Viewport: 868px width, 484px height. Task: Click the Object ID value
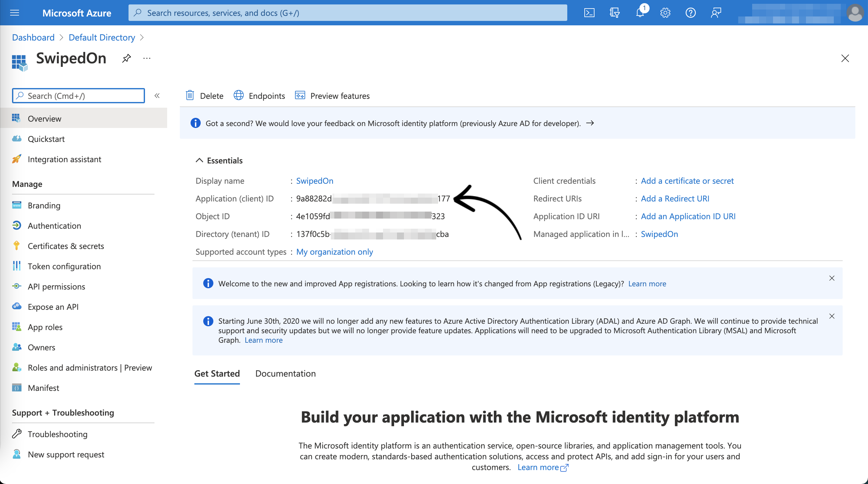(x=370, y=216)
